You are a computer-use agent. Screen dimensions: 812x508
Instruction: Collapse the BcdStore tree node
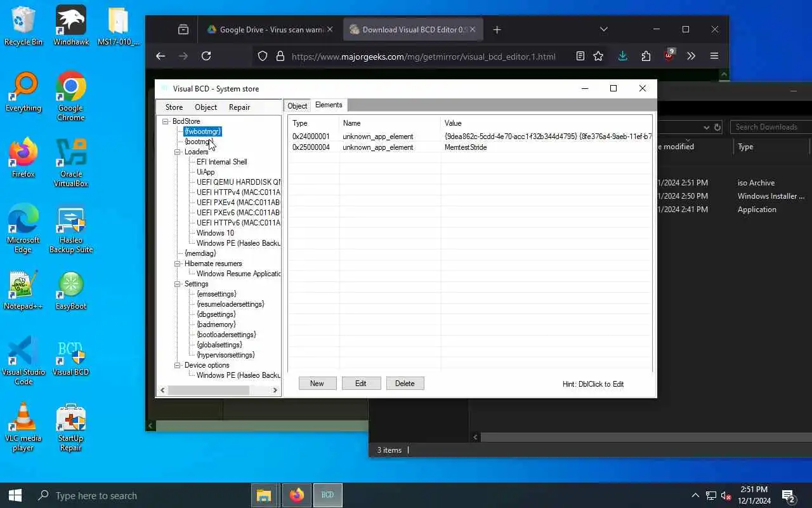166,121
